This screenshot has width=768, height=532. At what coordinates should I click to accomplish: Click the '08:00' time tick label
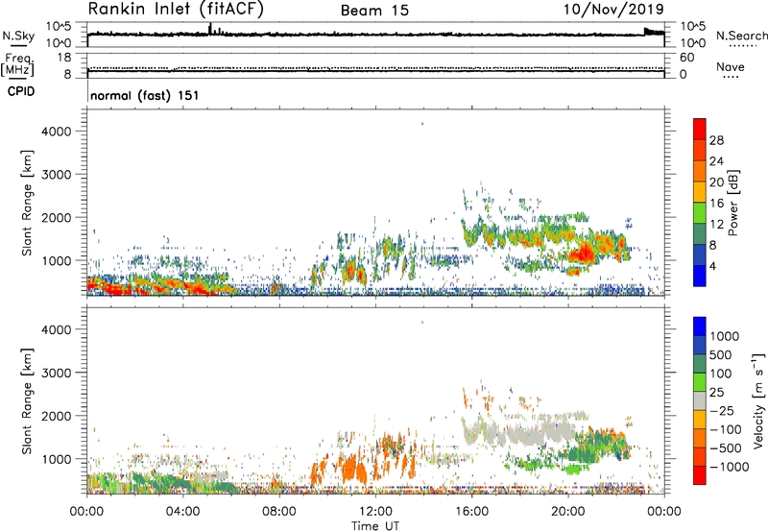point(279,512)
